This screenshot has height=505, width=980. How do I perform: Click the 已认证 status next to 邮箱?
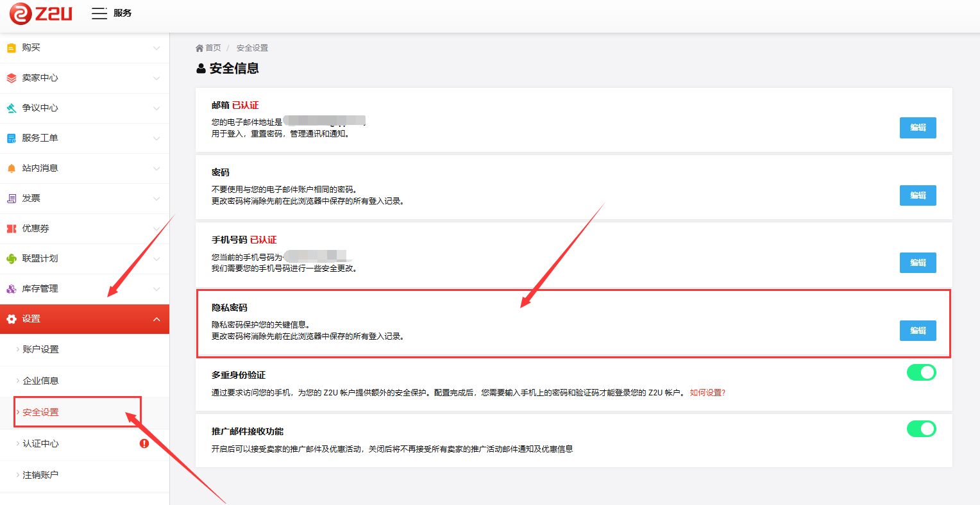(x=246, y=105)
